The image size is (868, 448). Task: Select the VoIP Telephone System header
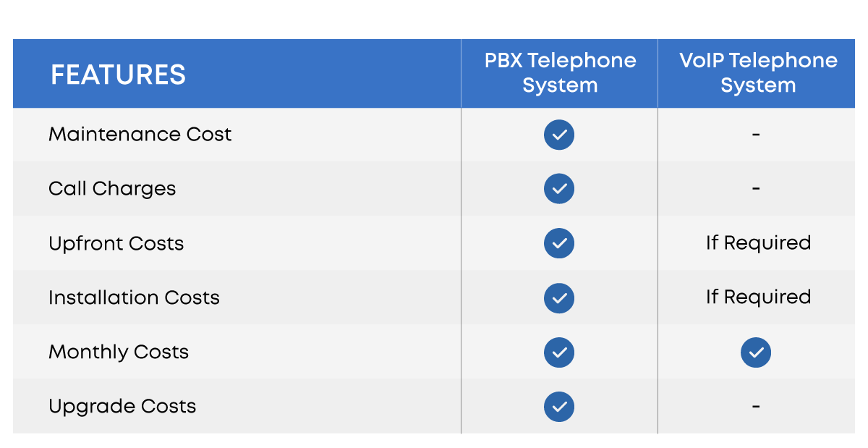coord(758,73)
